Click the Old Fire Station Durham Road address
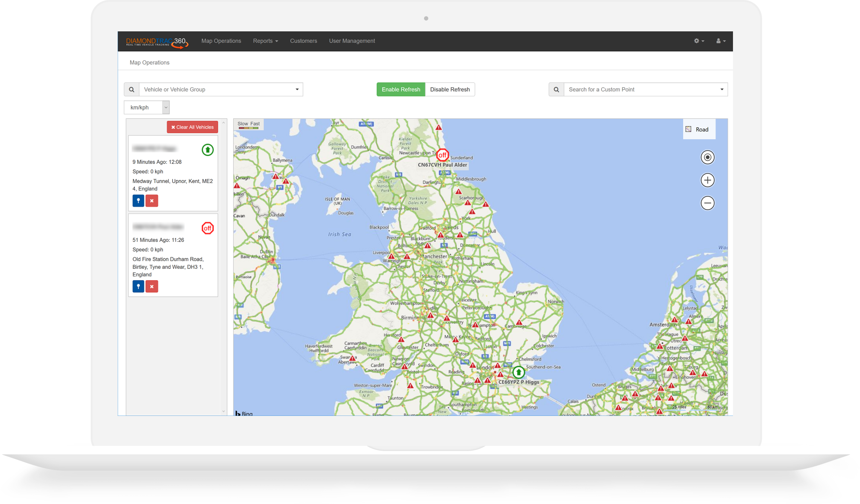 coord(168,267)
